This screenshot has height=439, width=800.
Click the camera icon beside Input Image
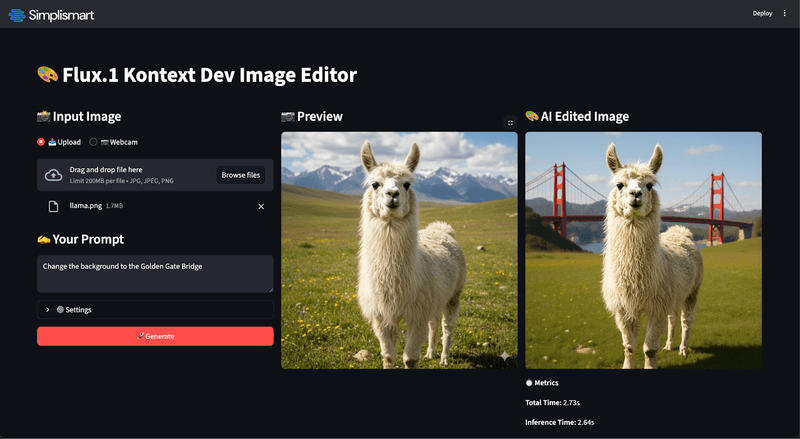click(x=44, y=116)
